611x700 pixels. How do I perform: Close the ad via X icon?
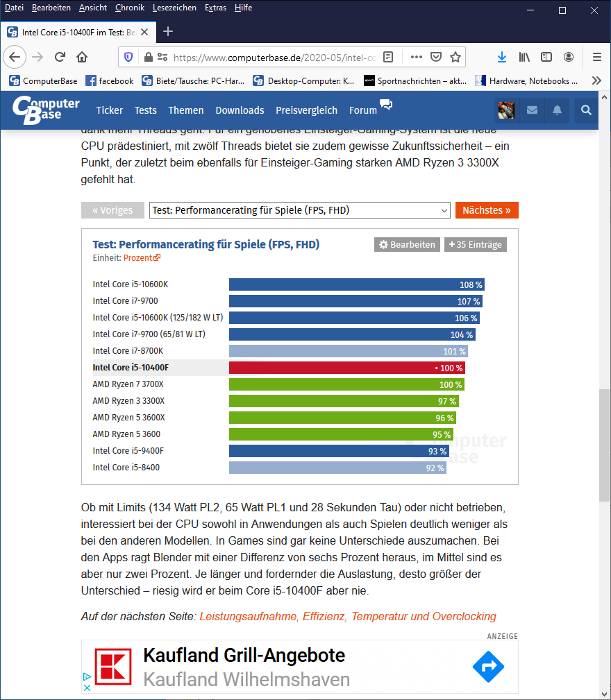pos(87,688)
